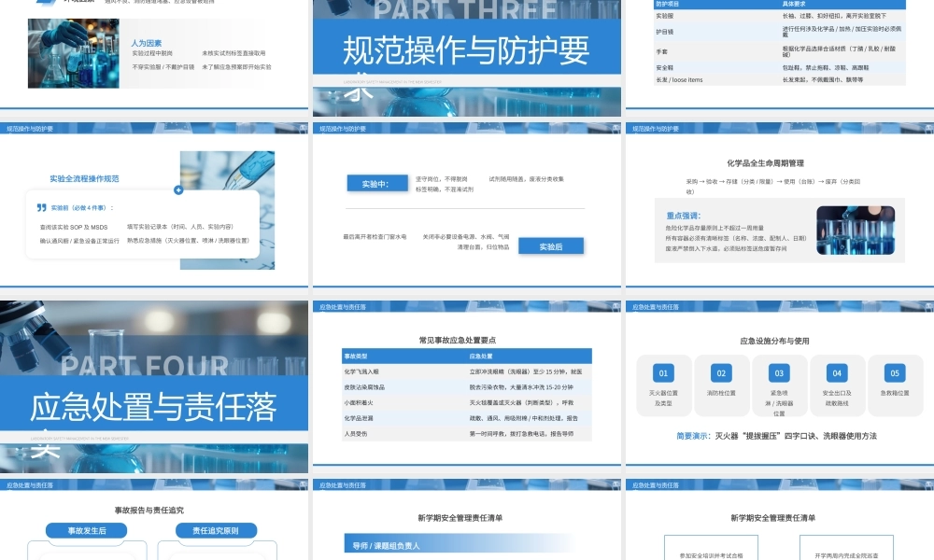This screenshot has height=560, width=934.
Task: Click the 责任追究原则 rounded button
Action: (216, 530)
